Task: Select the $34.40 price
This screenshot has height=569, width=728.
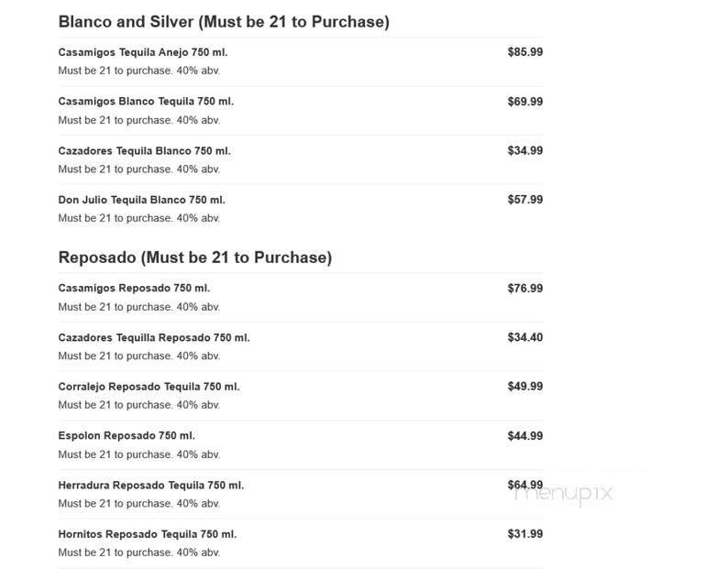Action: [524, 338]
